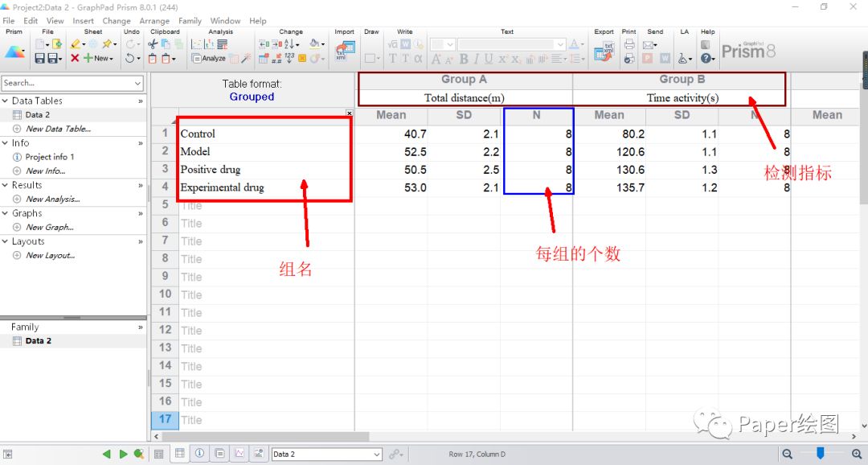Click the open file icon with green arrow
868x465 pixels.
pos(56,43)
